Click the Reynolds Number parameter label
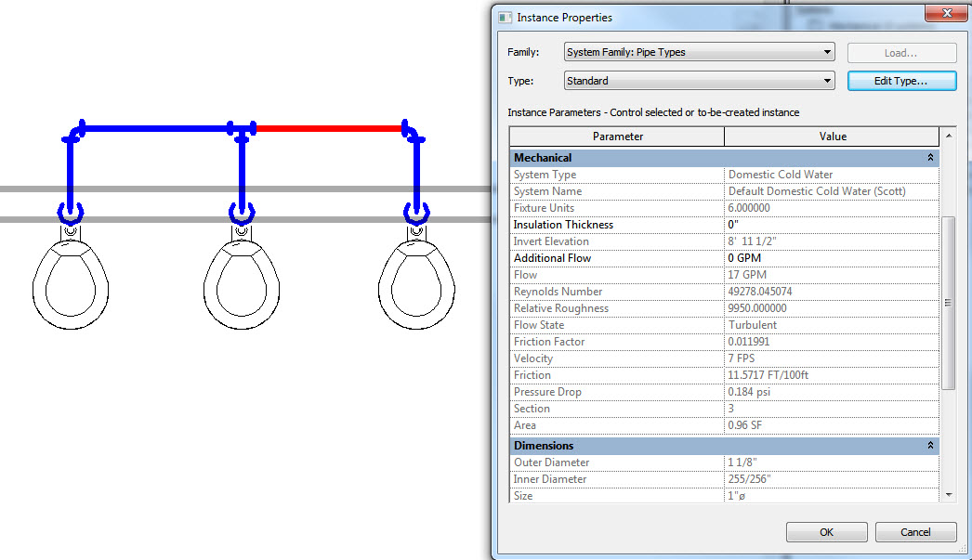The height and width of the screenshot is (560, 972). pyautogui.click(x=558, y=292)
